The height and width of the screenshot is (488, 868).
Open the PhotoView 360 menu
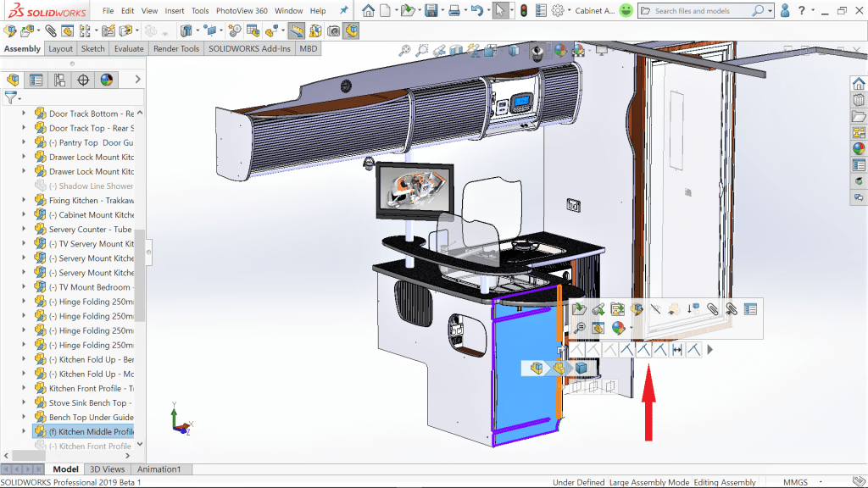pyautogui.click(x=242, y=11)
